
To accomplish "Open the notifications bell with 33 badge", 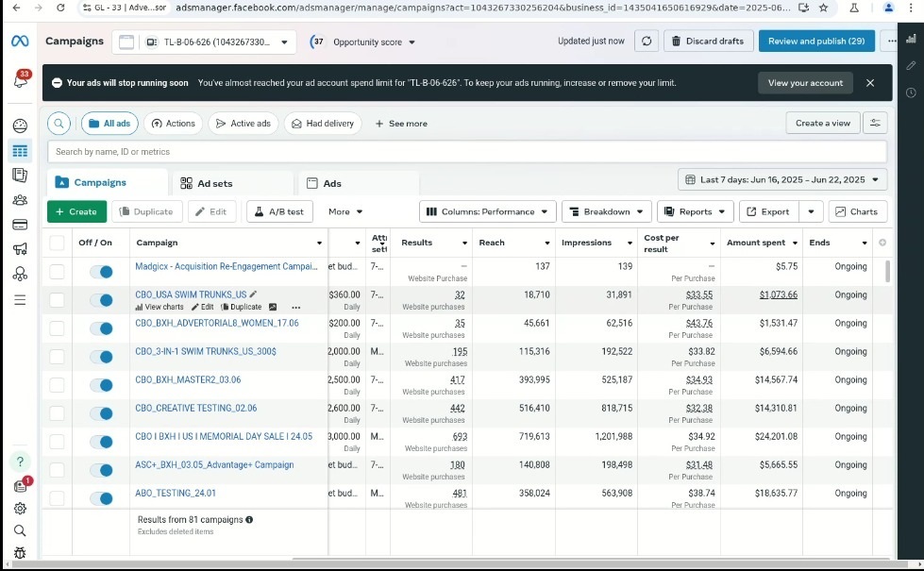I will [x=21, y=79].
